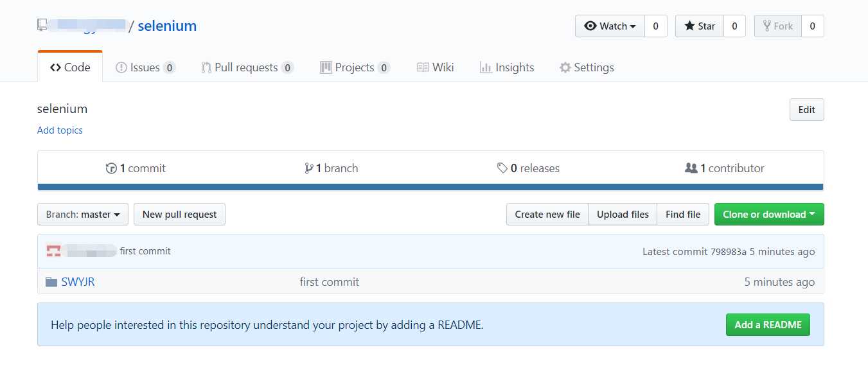Screen dimensions: 868x370
Task: Click the Edit description button
Action: coord(806,110)
